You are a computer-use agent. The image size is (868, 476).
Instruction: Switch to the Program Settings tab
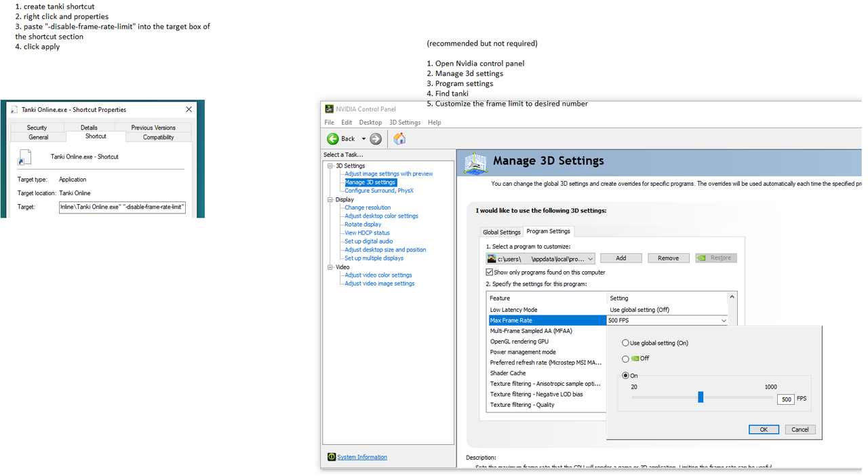[x=549, y=231]
